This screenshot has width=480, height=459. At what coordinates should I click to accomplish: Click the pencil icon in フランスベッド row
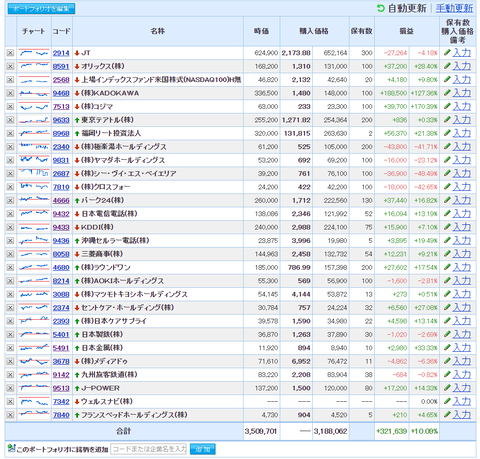coord(447,414)
